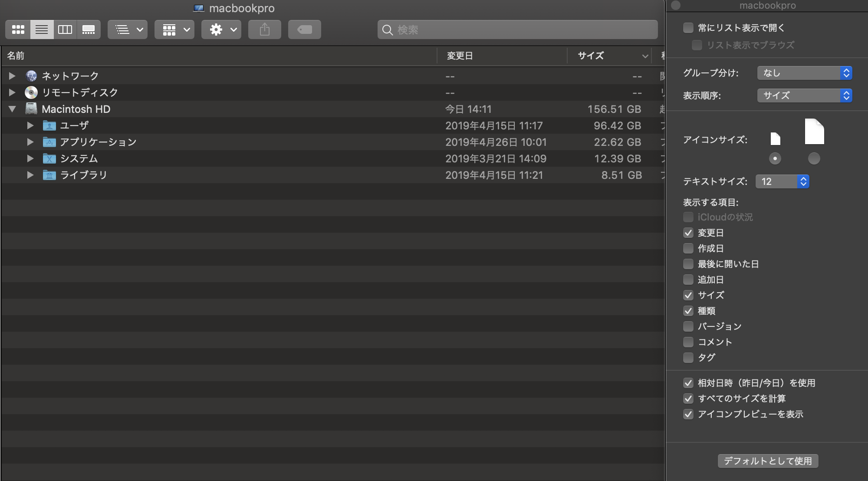Select the Network globe icon
Viewport: 868px width, 481px height.
pyautogui.click(x=31, y=76)
